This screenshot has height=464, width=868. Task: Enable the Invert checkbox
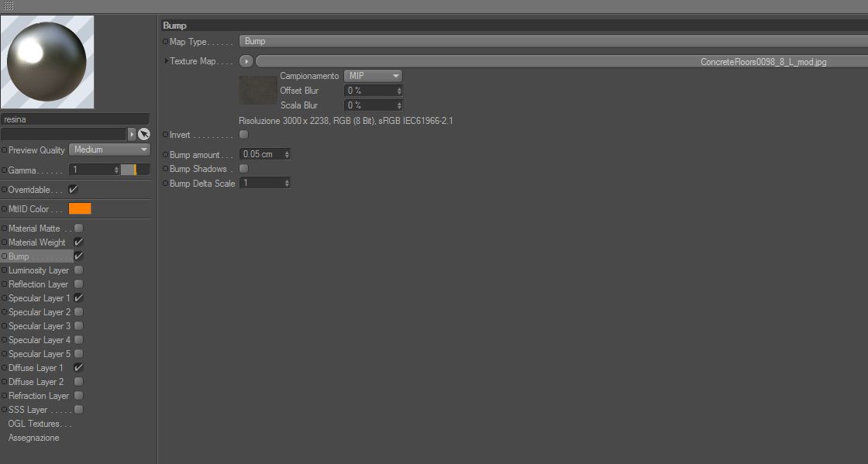(243, 134)
